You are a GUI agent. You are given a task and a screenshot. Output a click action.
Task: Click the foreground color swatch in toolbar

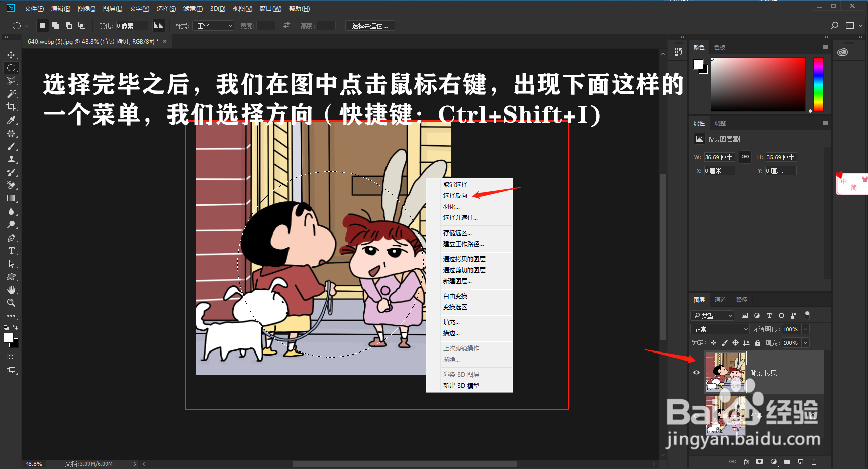[x=9, y=338]
